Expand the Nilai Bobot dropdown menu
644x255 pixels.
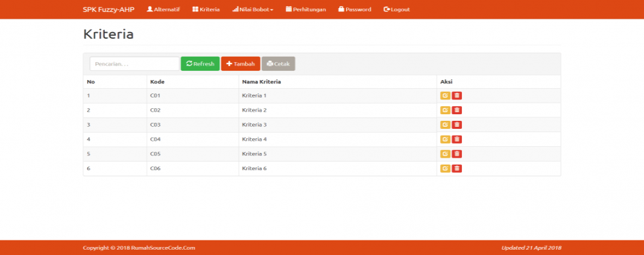[253, 9]
